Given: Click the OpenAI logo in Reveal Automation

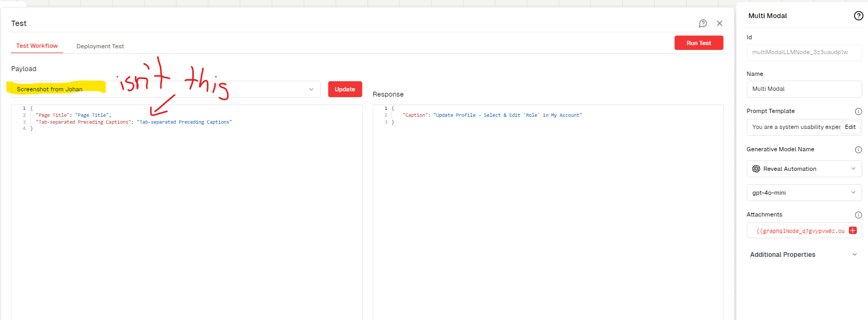Looking at the screenshot, I should tap(756, 169).
